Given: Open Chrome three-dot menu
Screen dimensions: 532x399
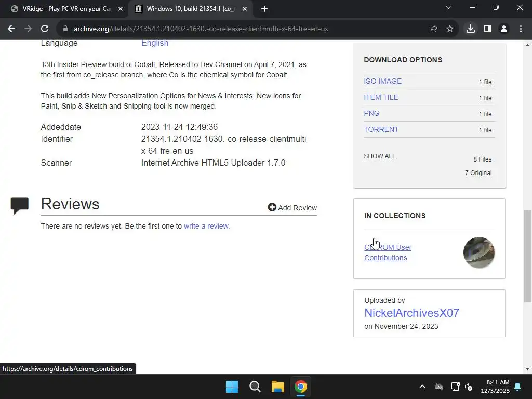Looking at the screenshot, I should (521, 29).
